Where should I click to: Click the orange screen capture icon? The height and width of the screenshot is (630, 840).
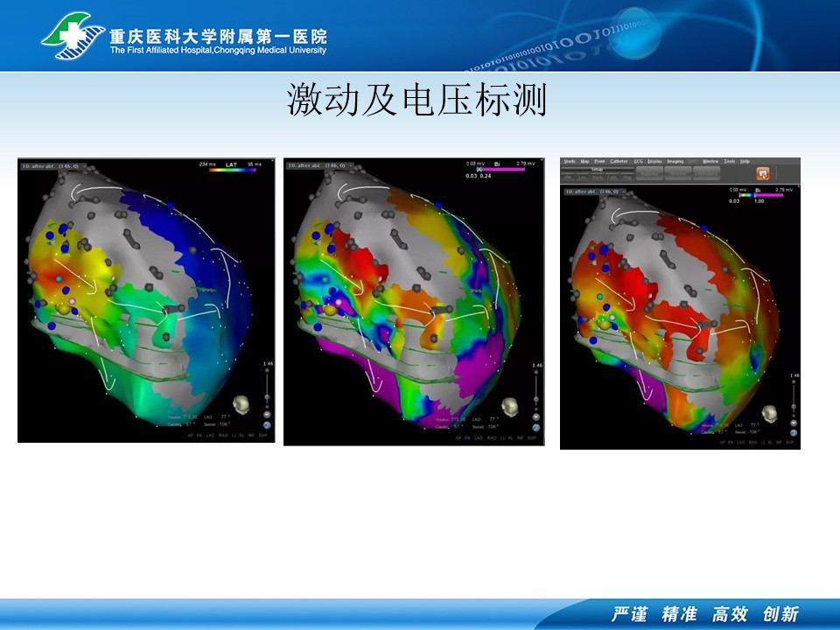click(x=763, y=173)
